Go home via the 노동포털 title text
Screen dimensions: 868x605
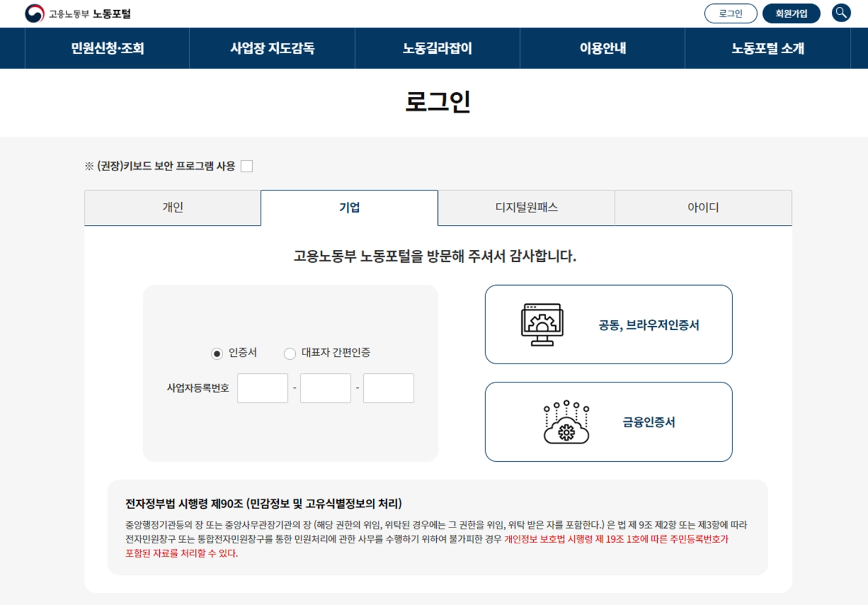click(112, 14)
